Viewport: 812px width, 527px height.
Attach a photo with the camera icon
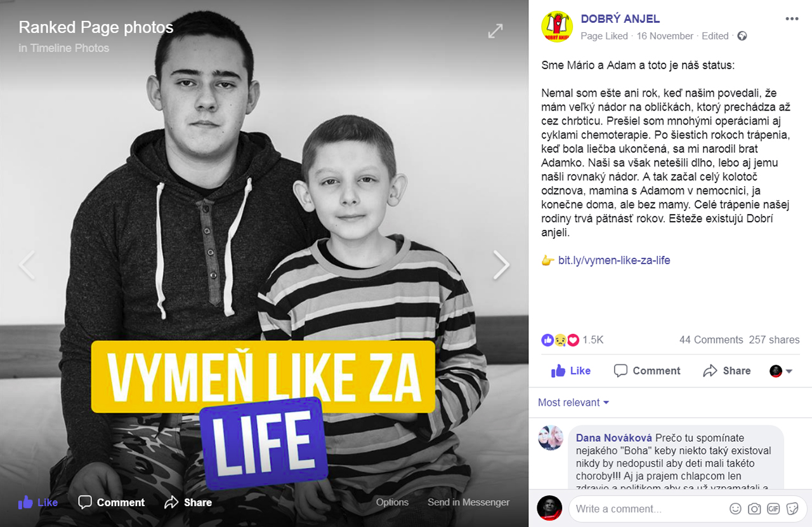coord(754,509)
